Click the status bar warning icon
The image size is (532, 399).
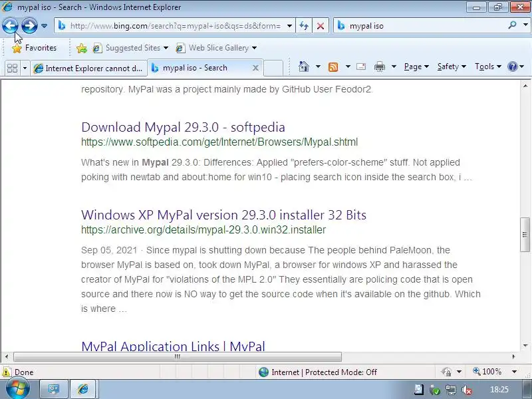pos(6,372)
